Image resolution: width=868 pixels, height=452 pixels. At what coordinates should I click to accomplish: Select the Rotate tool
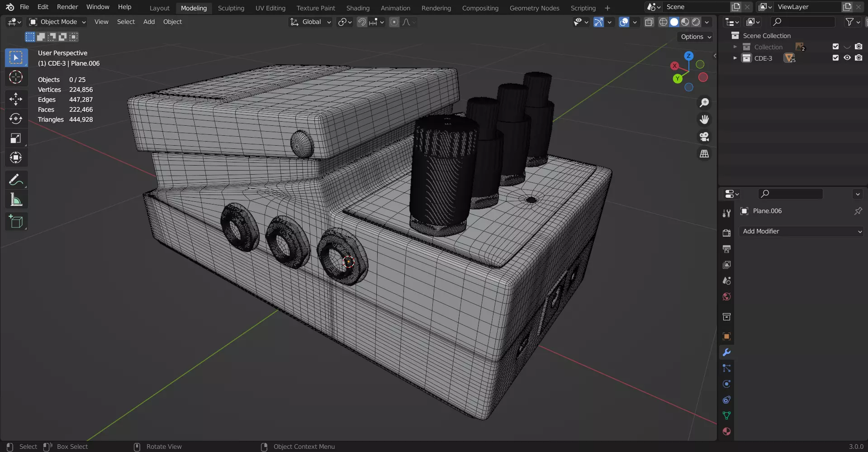click(x=16, y=119)
